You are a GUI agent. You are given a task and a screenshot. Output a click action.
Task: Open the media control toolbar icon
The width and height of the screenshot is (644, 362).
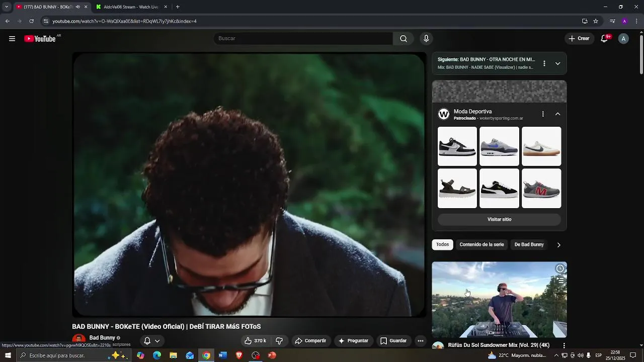coord(612,21)
